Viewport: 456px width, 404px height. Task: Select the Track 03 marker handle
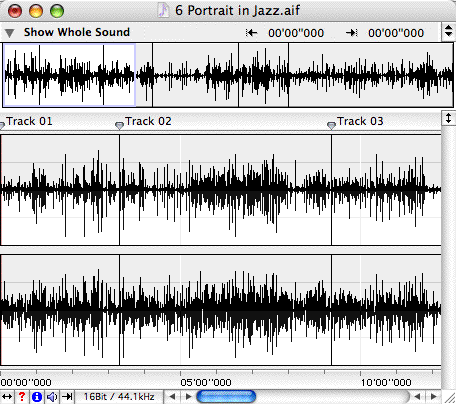point(331,125)
